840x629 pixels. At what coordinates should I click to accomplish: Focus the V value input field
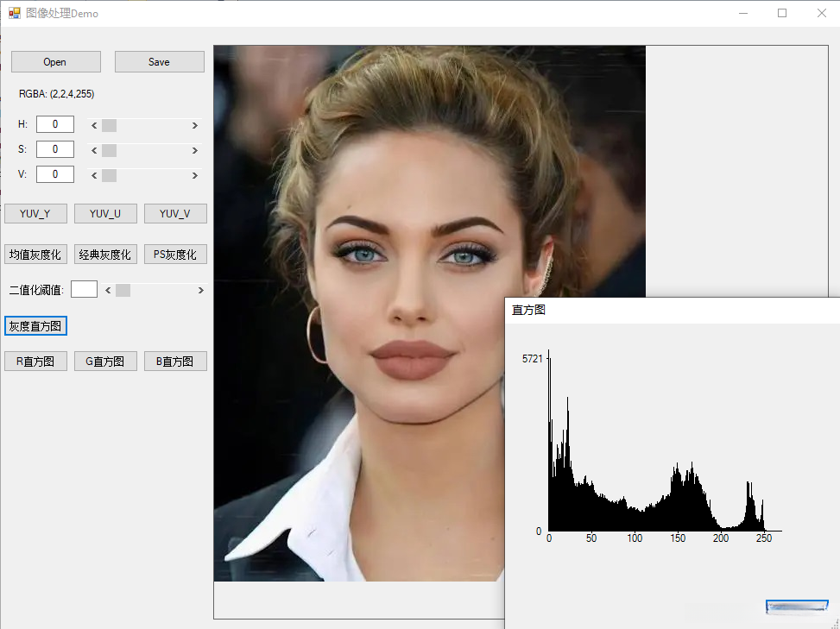[55, 174]
